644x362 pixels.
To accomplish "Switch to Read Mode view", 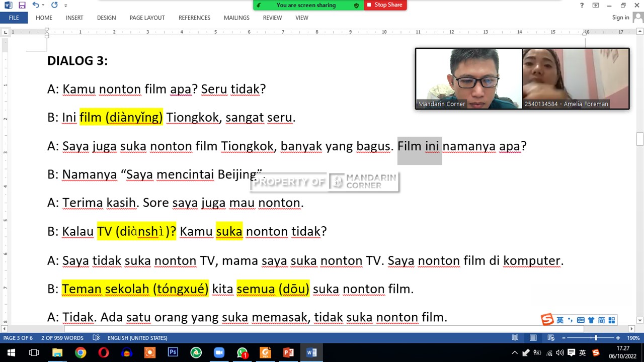I will (x=515, y=338).
